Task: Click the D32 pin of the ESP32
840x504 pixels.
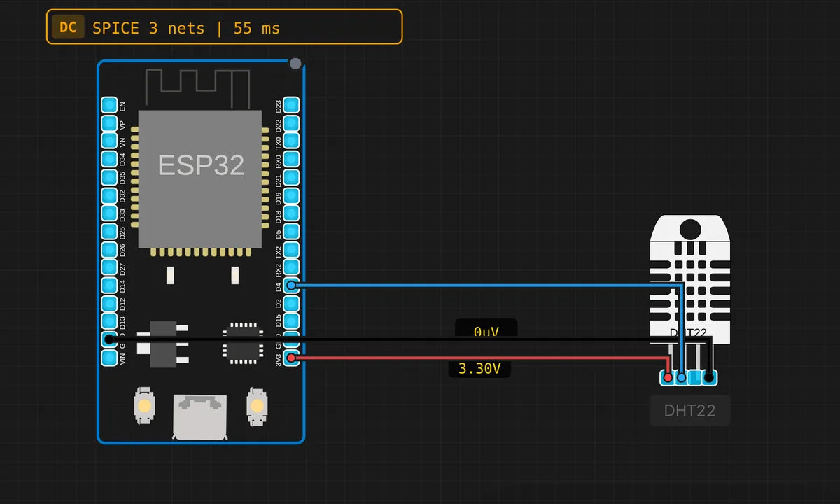Action: (x=109, y=195)
